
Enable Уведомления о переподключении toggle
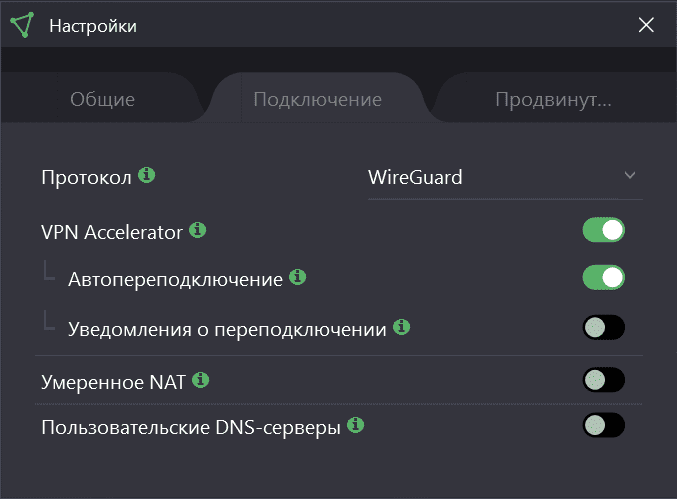click(x=604, y=327)
